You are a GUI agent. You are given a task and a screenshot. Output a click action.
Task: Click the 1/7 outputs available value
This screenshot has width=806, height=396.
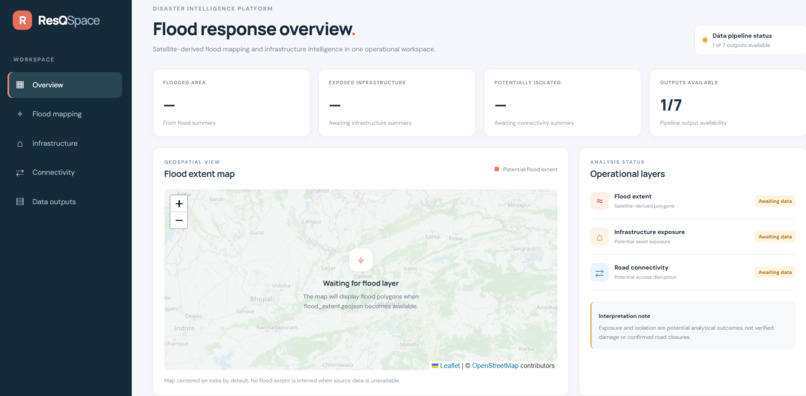click(671, 105)
